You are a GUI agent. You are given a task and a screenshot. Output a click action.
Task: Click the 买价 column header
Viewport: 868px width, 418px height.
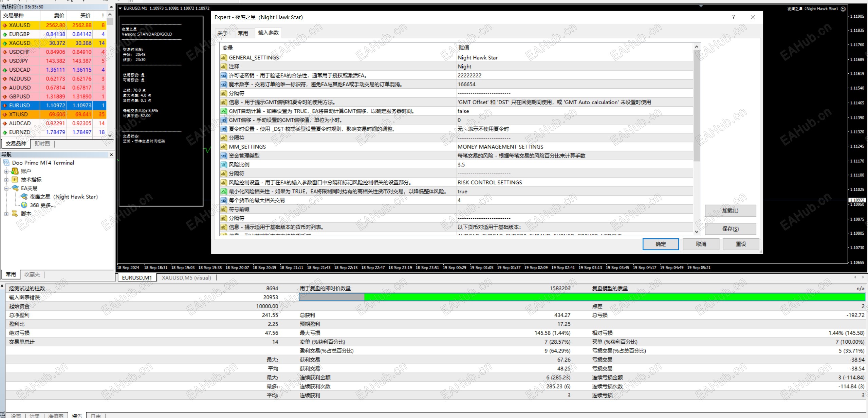[x=80, y=16]
